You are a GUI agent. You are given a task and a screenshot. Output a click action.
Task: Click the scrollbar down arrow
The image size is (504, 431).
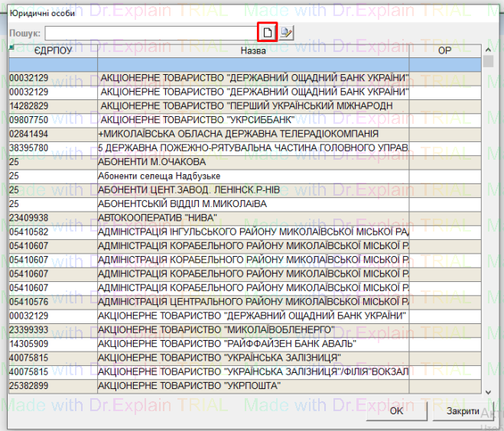pos(489,392)
